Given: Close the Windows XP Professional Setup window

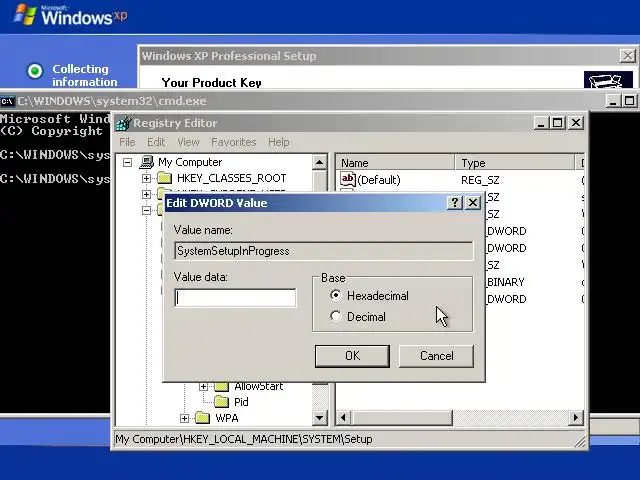Looking at the screenshot, I should [628, 56].
